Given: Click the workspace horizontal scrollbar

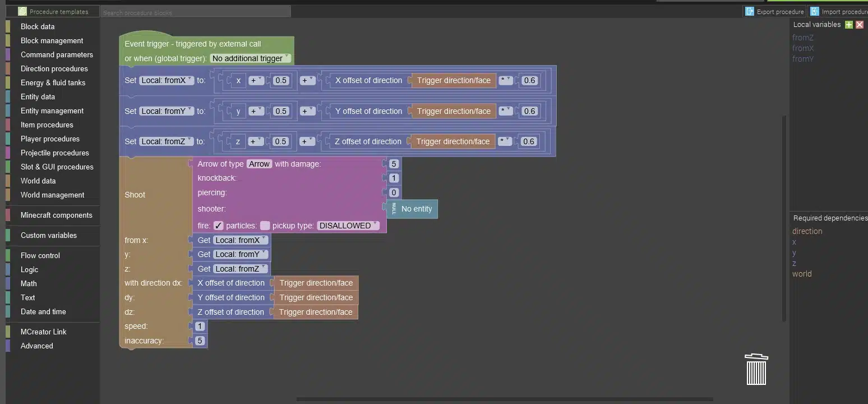Looking at the screenshot, I should (505, 400).
